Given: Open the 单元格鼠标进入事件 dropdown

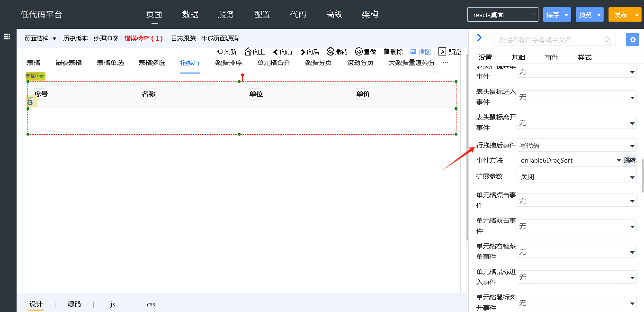Looking at the screenshot, I should (576, 277).
